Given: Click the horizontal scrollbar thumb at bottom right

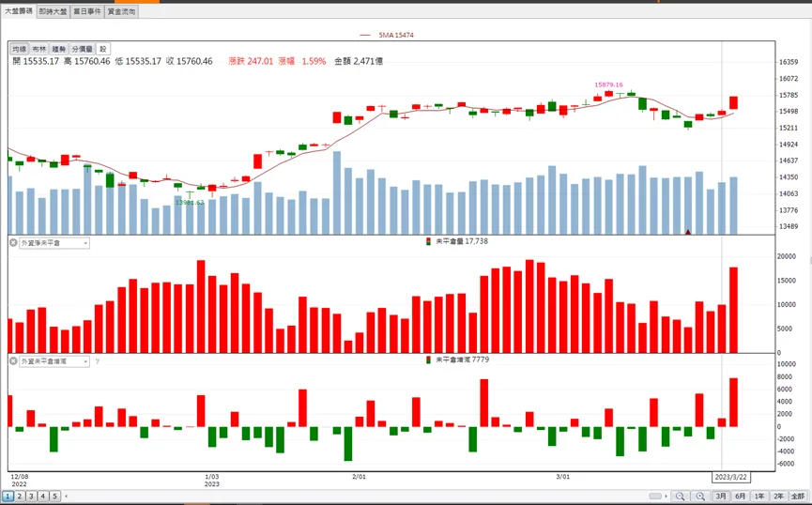Looking at the screenshot, I should click(x=655, y=497).
